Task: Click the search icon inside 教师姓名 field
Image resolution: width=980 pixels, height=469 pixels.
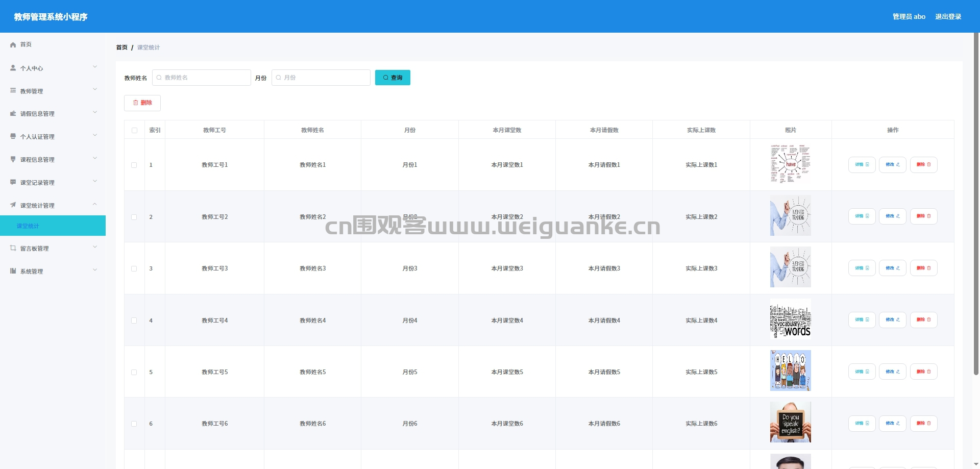Action: [159, 78]
